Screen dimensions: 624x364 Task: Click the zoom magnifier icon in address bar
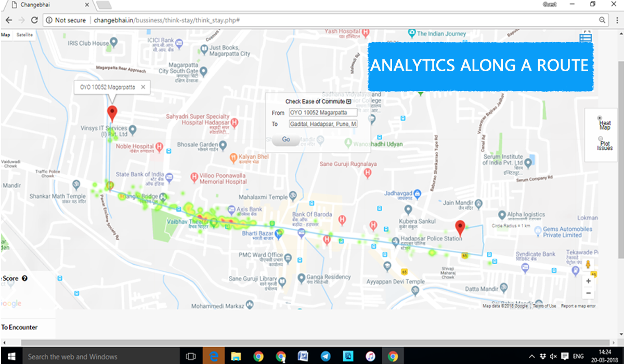click(602, 20)
